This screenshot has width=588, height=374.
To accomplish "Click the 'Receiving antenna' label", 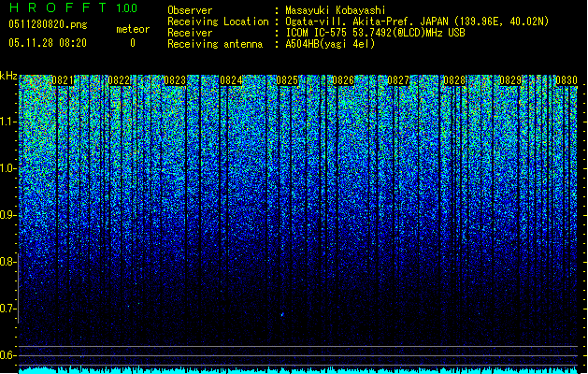I will coord(215,44).
